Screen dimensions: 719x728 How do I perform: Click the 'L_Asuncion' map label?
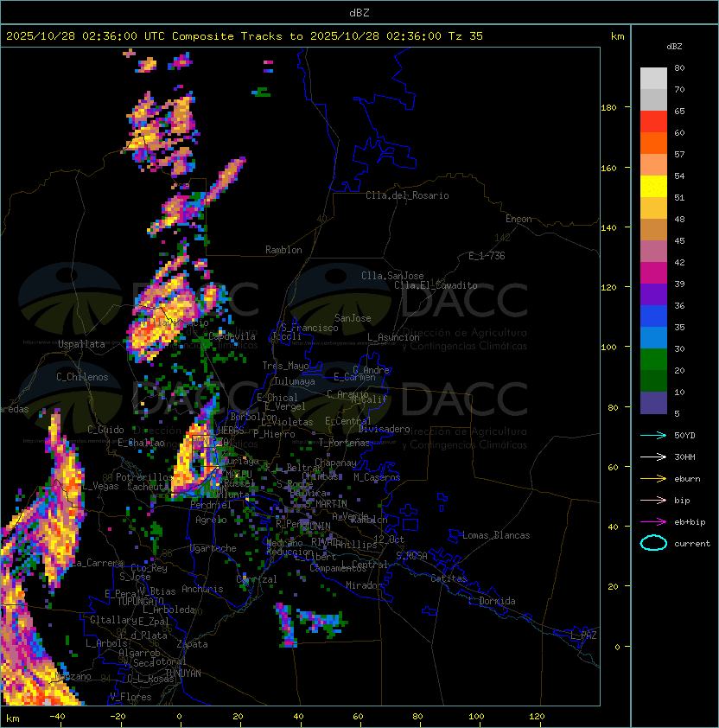[x=393, y=337]
